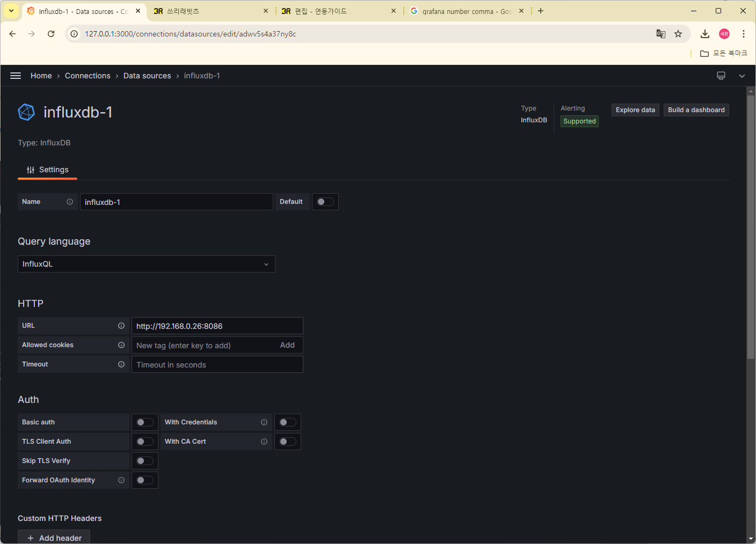Click the Explore data button
Viewport: 756px width, 544px height.
pos(635,110)
